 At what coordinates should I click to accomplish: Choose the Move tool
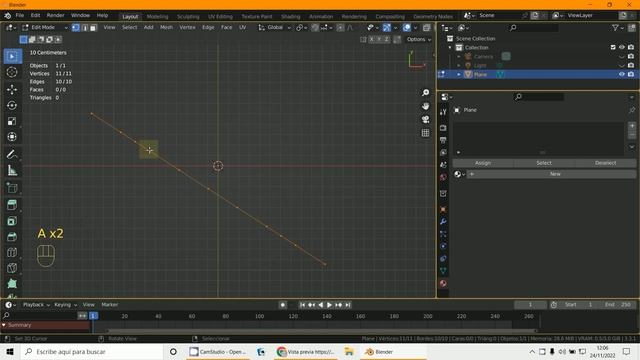pyautogui.click(x=12, y=89)
